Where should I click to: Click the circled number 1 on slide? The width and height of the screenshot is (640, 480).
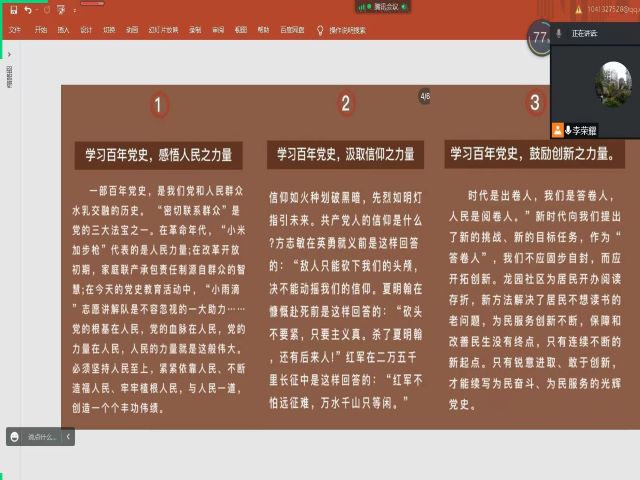point(159,105)
